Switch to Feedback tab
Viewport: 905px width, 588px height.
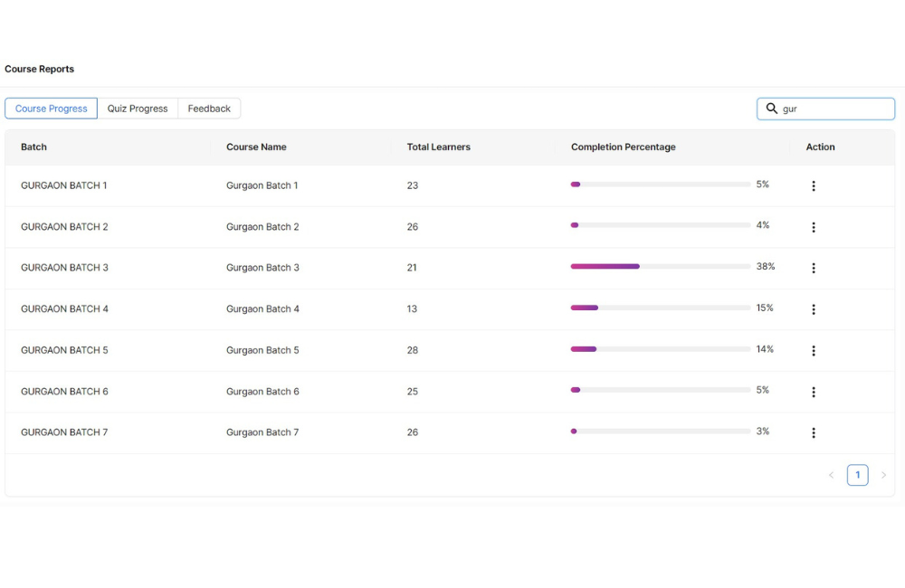click(209, 109)
